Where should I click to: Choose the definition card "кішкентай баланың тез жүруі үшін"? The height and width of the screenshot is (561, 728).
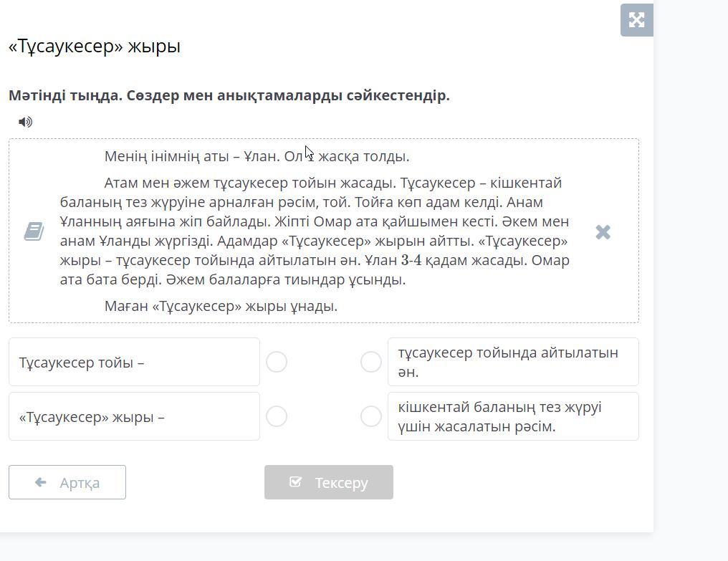pyautogui.click(x=512, y=416)
